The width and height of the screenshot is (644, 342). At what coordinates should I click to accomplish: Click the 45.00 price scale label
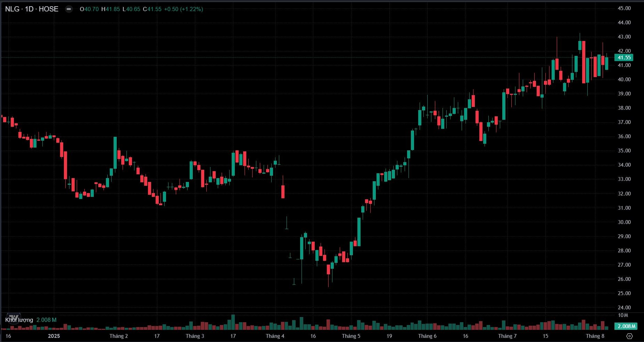[624, 8]
